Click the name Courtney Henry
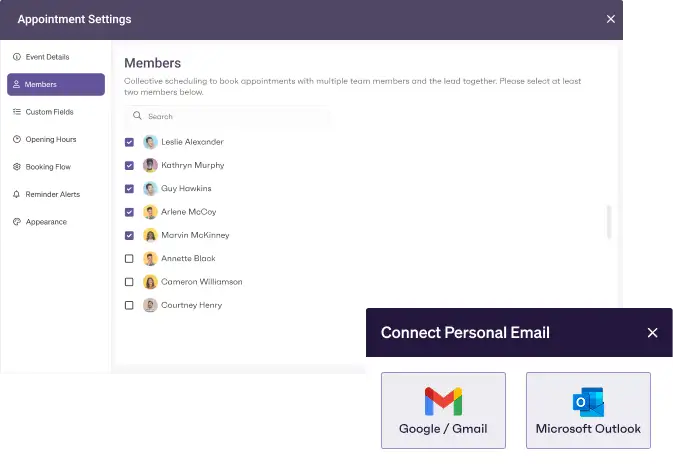The image size is (673, 465). click(x=191, y=305)
